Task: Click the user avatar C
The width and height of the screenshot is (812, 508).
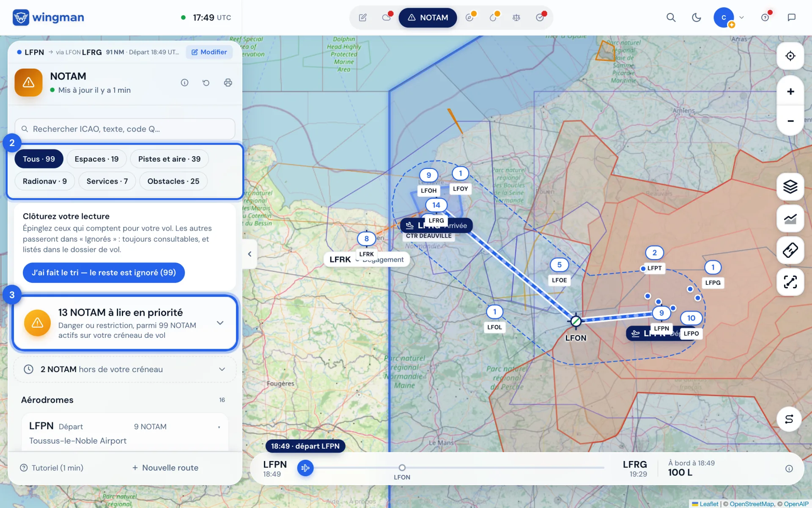Action: [724, 17]
